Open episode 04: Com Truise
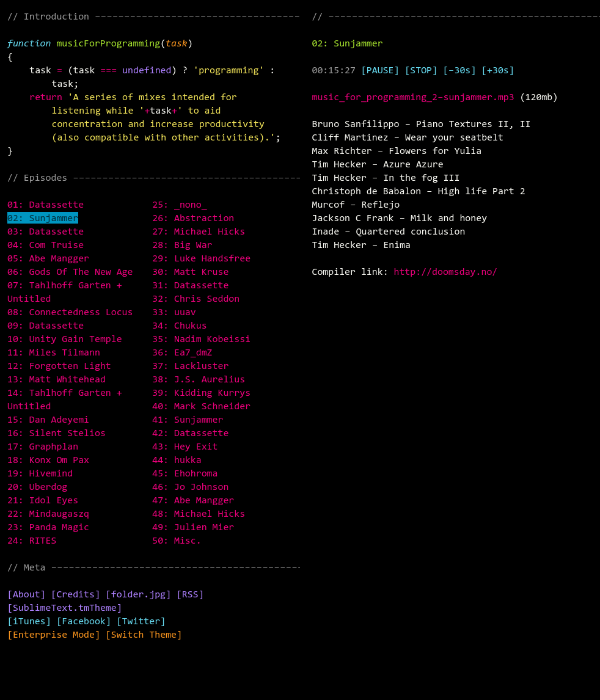 [46, 245]
